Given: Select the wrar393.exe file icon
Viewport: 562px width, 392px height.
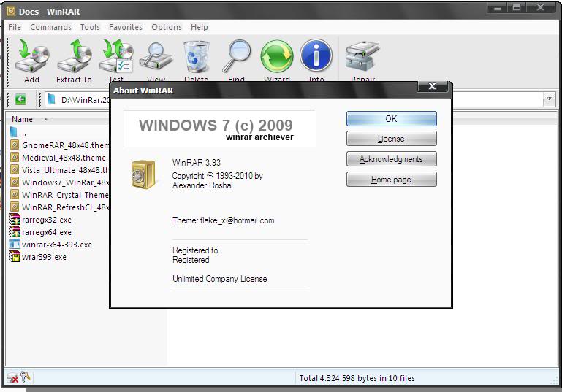Looking at the screenshot, I should click(x=15, y=257).
